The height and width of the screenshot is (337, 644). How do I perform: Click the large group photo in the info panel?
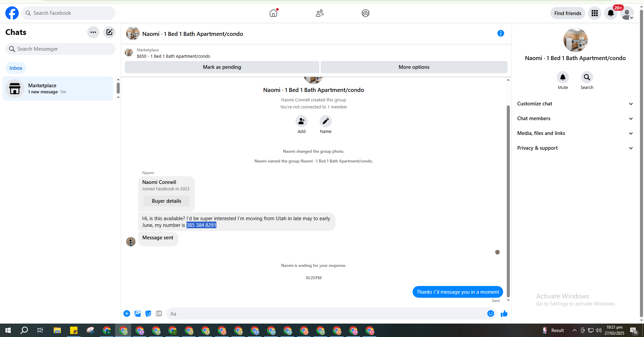[575, 40]
